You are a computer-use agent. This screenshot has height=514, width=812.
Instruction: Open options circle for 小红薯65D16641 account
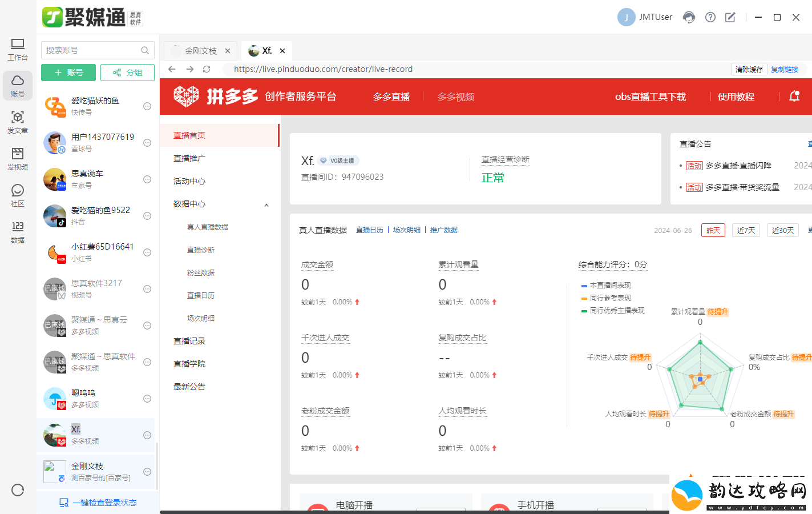coord(147,252)
